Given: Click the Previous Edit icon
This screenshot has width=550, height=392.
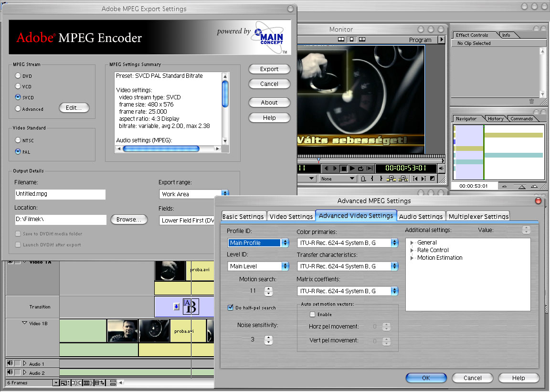Looking at the screenshot, I should click(415, 179).
